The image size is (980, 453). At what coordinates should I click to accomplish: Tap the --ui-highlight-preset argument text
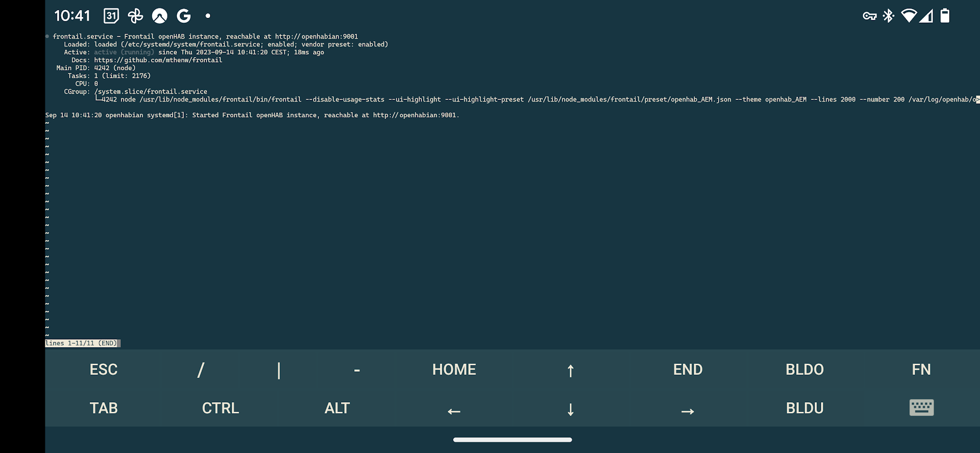[x=484, y=99]
